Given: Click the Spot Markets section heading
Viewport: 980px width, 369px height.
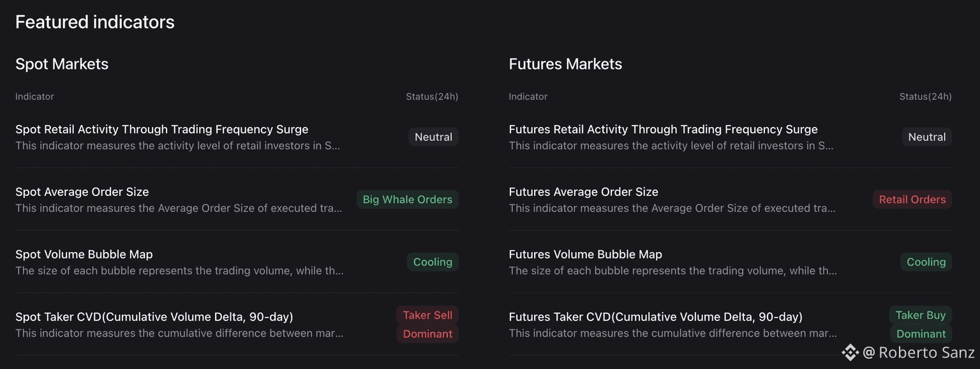Looking at the screenshot, I should 62,64.
